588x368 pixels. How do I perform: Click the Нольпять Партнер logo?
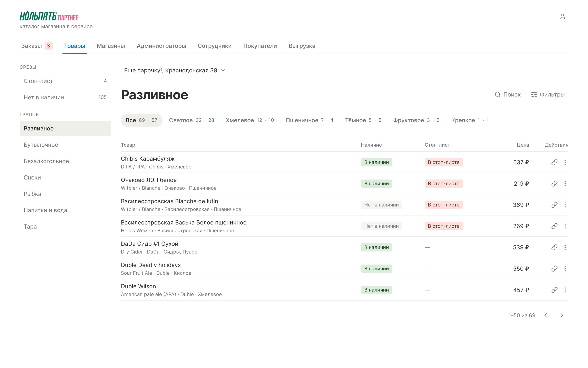(49, 16)
